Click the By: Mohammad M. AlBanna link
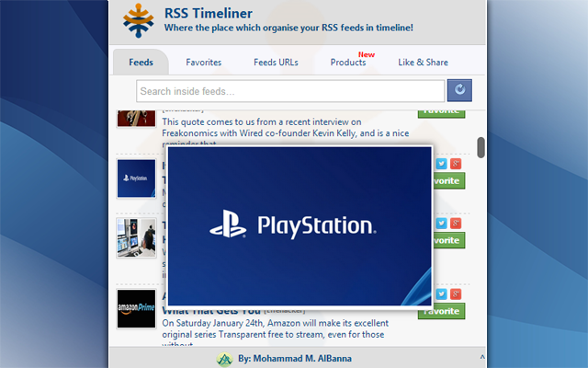Screen dimensions: 588x368 tap(295, 359)
